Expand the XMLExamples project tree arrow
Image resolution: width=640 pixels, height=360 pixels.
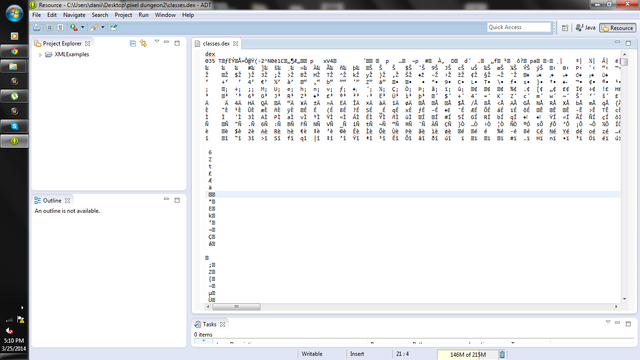pos(40,55)
